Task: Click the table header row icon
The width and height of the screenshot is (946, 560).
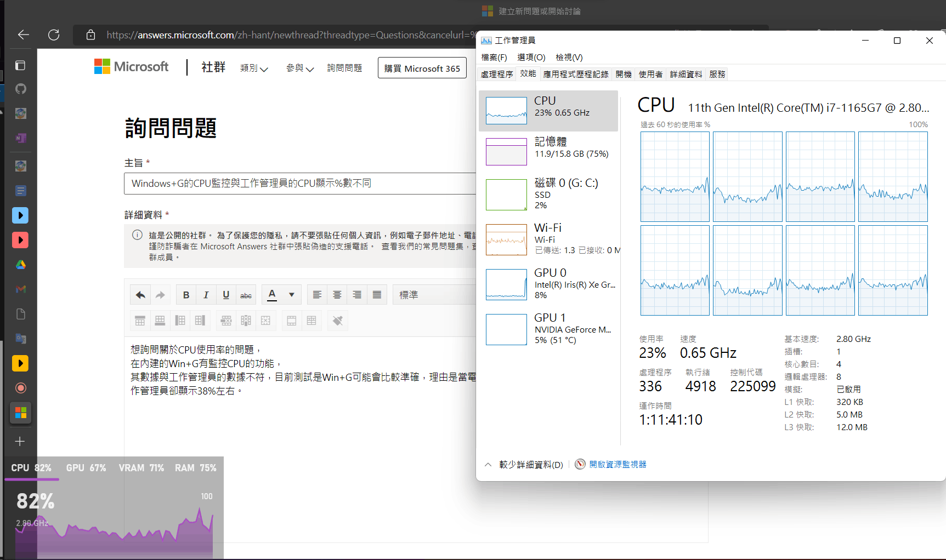Action: click(140, 321)
